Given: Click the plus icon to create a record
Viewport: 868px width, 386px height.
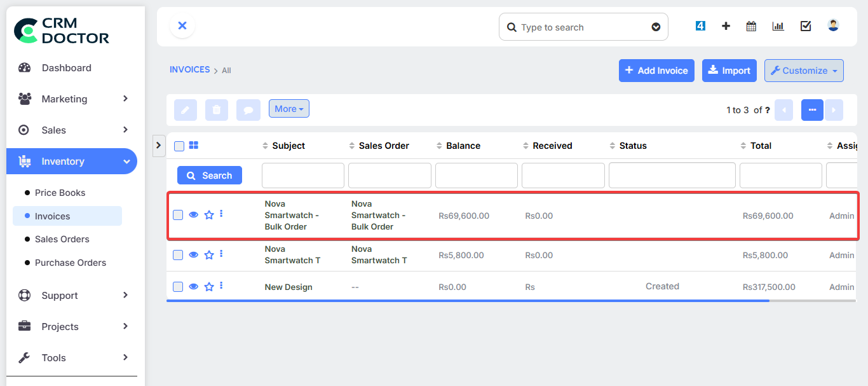Looking at the screenshot, I should click(725, 25).
